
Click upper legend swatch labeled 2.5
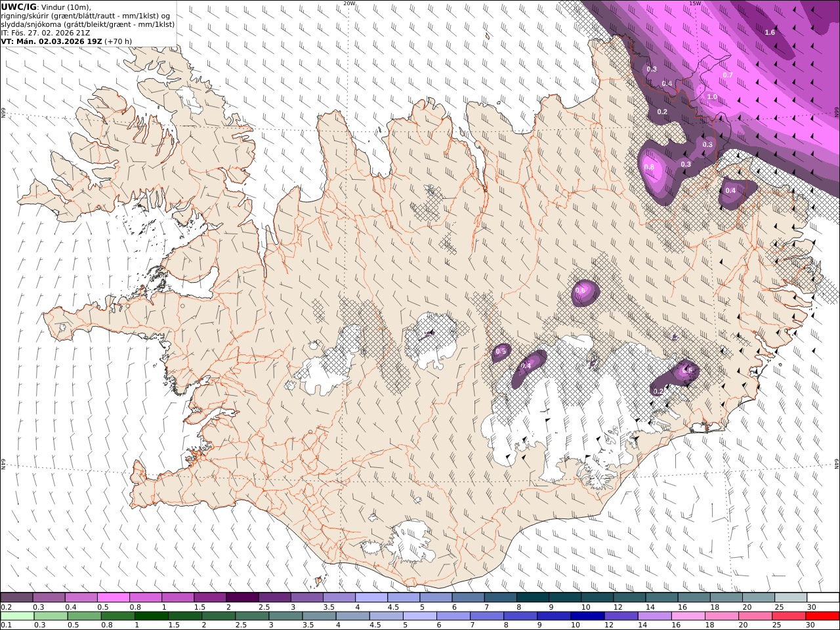tap(274, 598)
